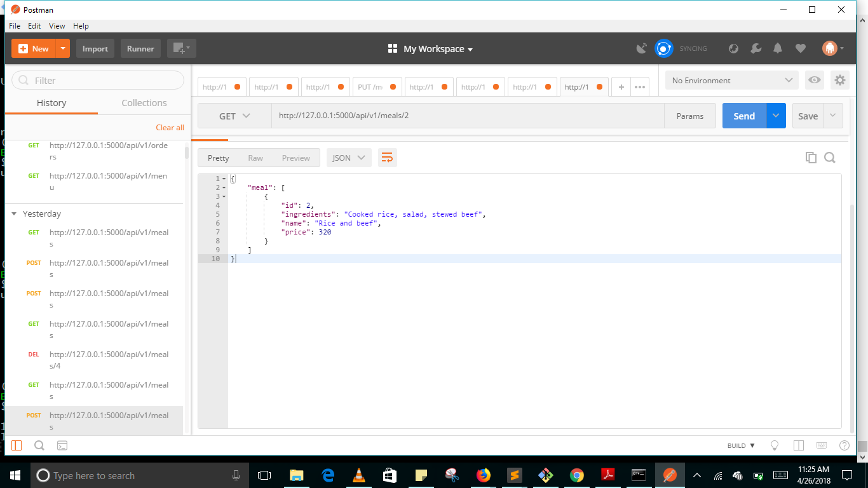Expand the Send button dropdown arrow
Screen dimensions: 868x488
pos(776,116)
